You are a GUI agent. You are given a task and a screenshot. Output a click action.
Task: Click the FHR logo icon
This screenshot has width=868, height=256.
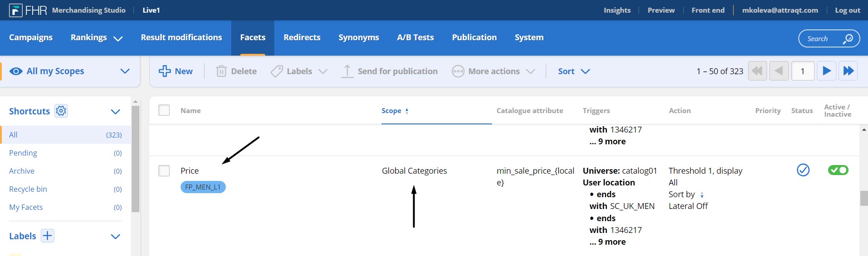pyautogui.click(x=16, y=10)
